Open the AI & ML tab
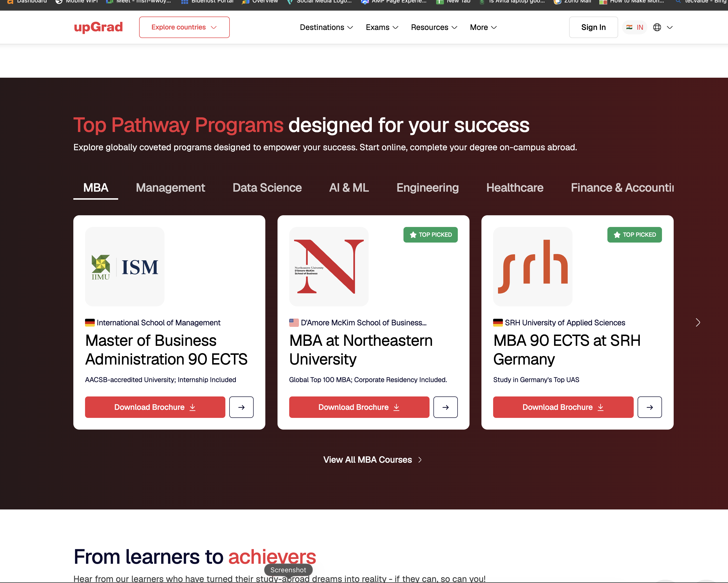 tap(349, 188)
